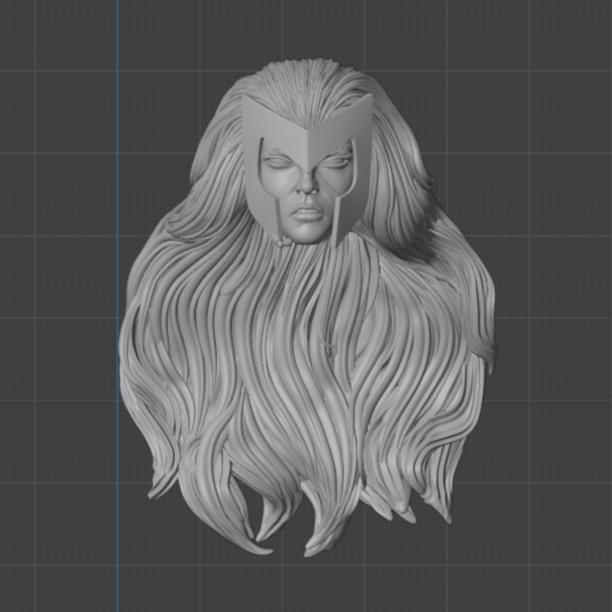The width and height of the screenshot is (612, 612).
Task: Click the right eye of the masked face
Action: coord(335,159)
